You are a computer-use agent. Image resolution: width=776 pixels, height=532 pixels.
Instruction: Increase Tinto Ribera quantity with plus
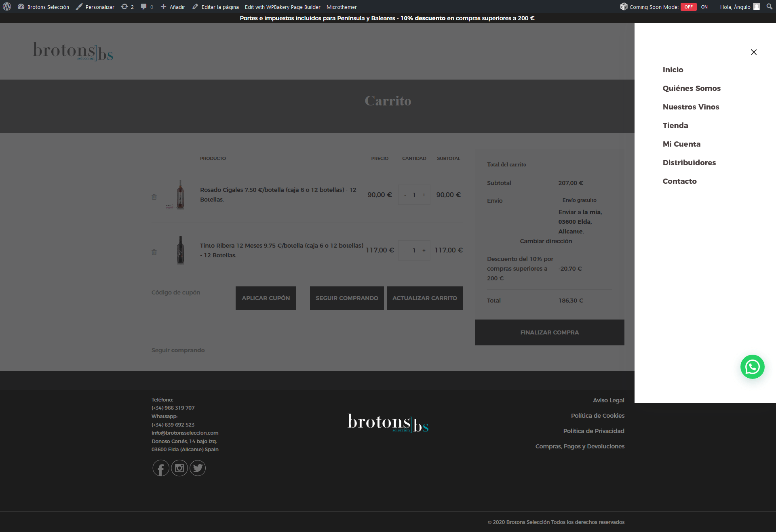click(x=424, y=250)
